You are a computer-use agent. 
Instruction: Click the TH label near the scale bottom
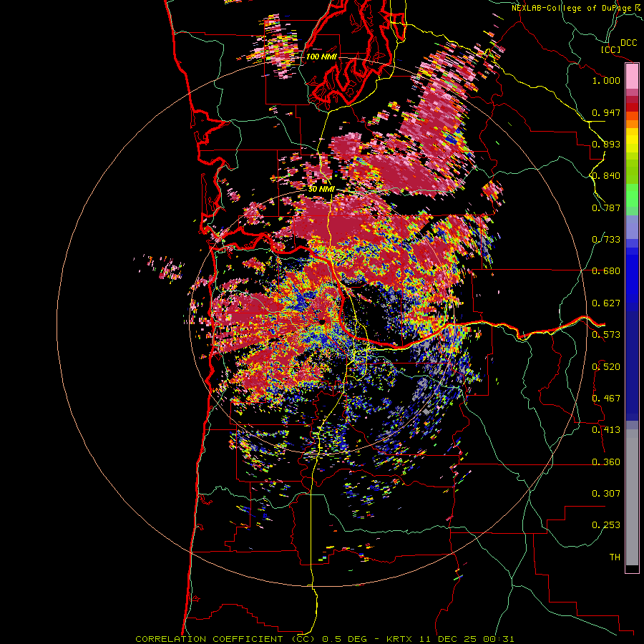(x=615, y=557)
